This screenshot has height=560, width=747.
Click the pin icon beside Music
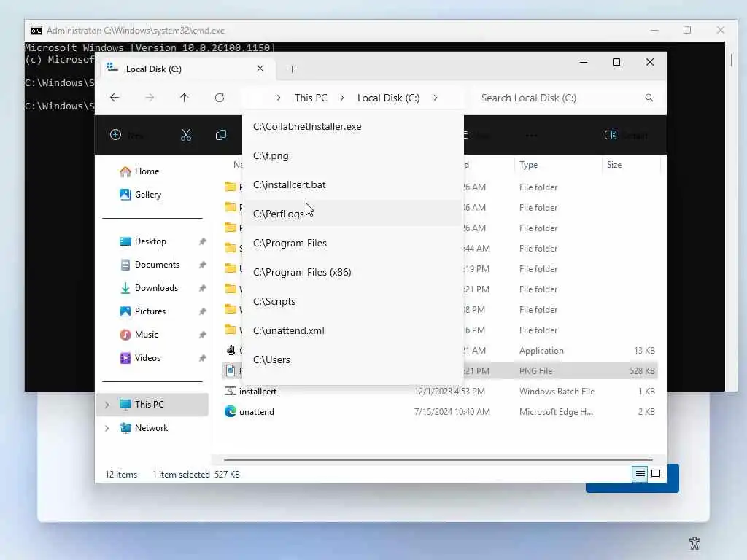click(x=203, y=335)
